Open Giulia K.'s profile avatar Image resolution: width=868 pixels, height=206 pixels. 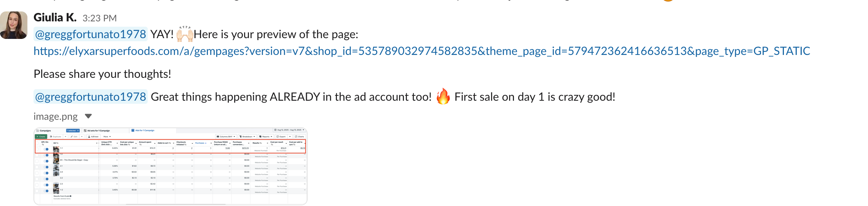tap(14, 25)
